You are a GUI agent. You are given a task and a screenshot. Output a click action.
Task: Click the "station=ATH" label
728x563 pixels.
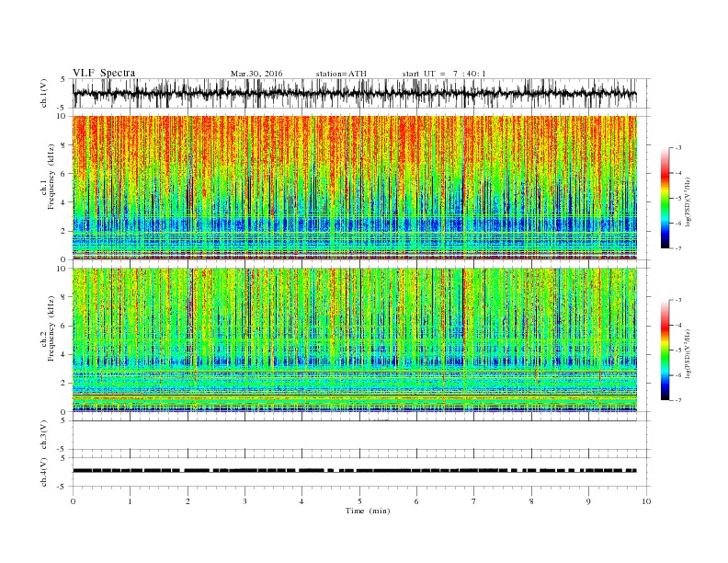click(341, 74)
